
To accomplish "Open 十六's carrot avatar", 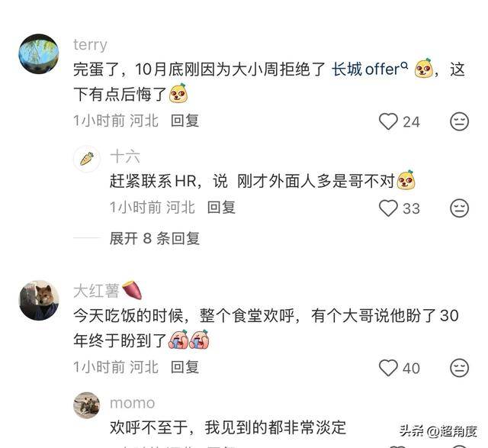I will 87,159.
